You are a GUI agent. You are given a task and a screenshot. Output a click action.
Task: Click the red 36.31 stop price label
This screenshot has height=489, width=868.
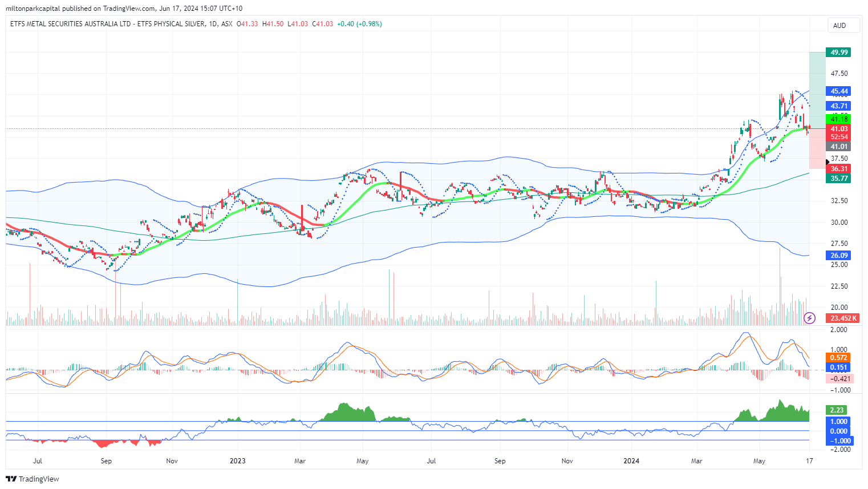point(838,169)
